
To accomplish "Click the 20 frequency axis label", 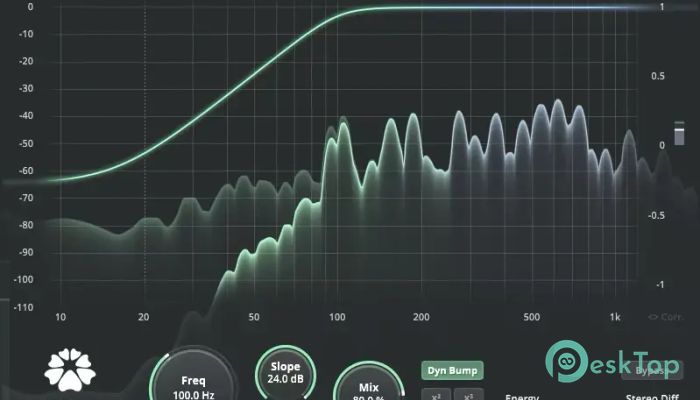I will [145, 318].
